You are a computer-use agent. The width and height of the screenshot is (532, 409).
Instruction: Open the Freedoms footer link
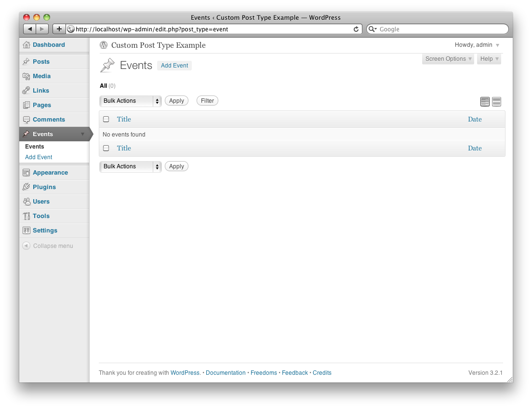(x=264, y=373)
